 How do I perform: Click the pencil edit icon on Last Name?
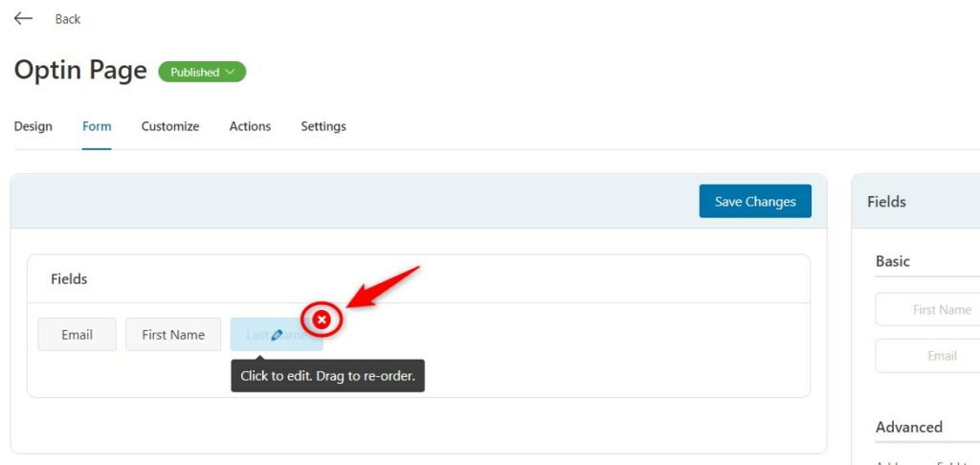(277, 336)
